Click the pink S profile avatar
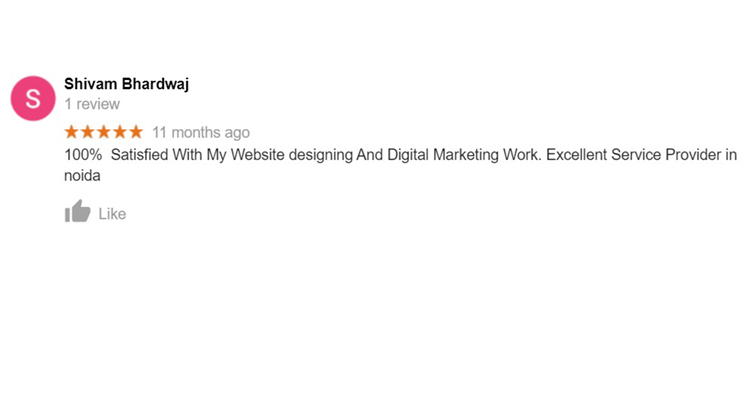 [x=33, y=98]
